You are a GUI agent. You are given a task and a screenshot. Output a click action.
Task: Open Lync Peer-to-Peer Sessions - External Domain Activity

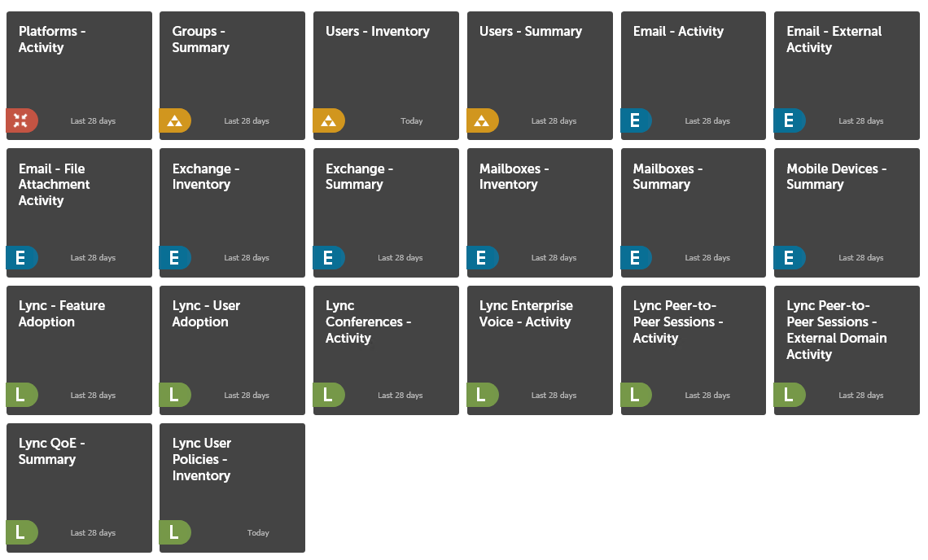click(847, 351)
